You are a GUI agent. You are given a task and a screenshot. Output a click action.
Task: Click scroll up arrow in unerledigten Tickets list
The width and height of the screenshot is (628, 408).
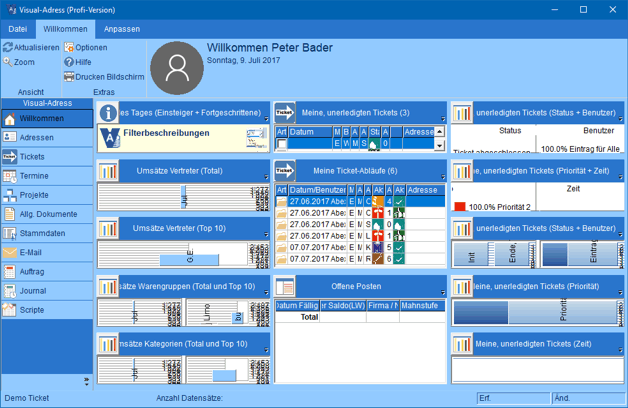[x=439, y=132]
